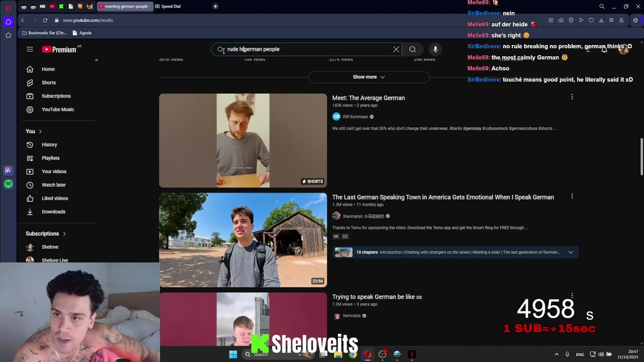The width and height of the screenshot is (644, 362).
Task: Open the Opera main menu logo
Action: (8, 8)
